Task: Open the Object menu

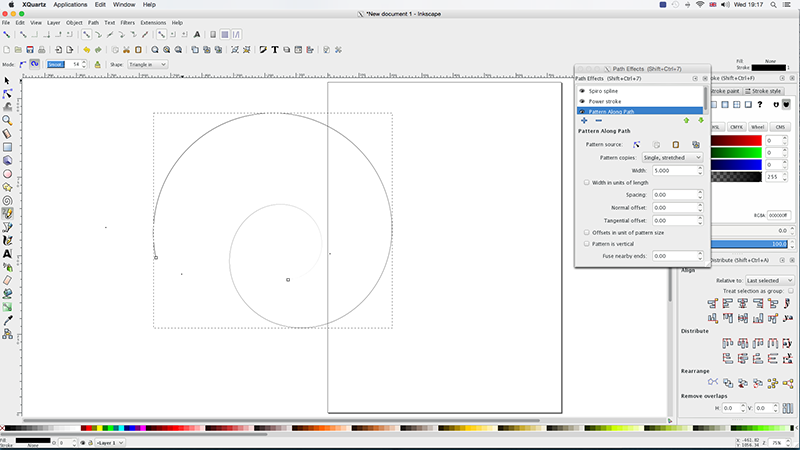Action: [x=74, y=23]
